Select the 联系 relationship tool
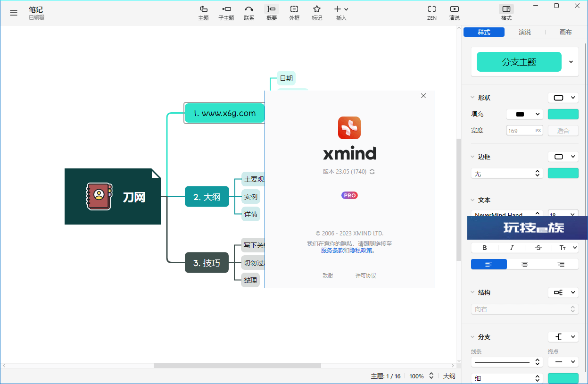The image size is (588, 384). point(249,13)
